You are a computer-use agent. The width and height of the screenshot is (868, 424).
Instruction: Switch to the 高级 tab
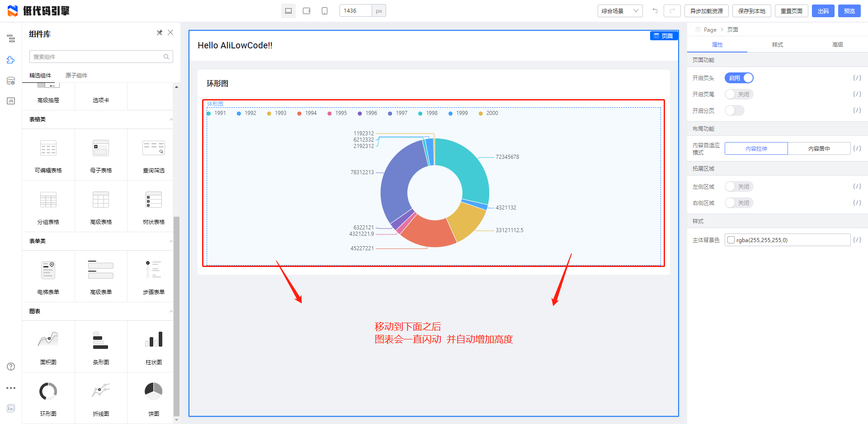838,45
